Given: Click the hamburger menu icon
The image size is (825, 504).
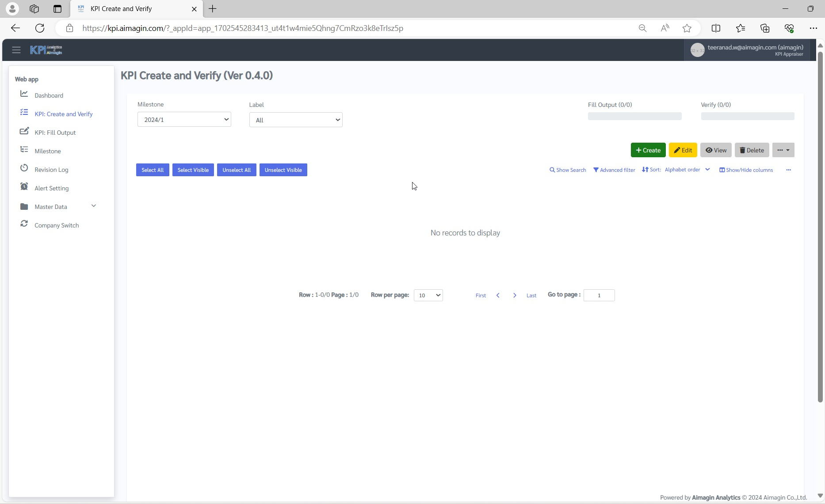Looking at the screenshot, I should click(16, 50).
